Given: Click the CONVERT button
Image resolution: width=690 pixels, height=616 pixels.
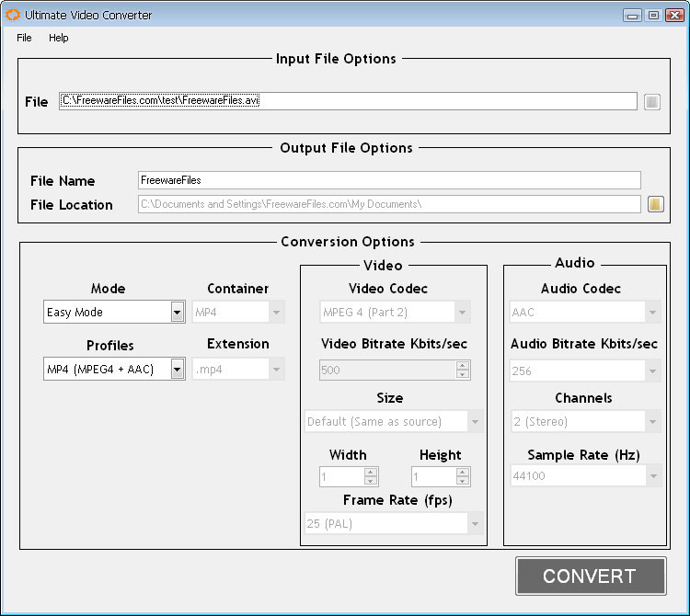Looking at the screenshot, I should pyautogui.click(x=591, y=576).
